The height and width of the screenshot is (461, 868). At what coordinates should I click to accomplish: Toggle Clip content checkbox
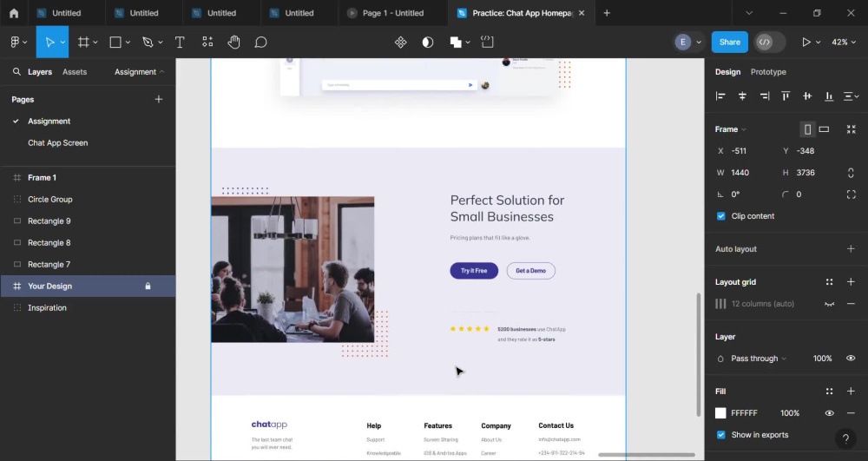(720, 216)
